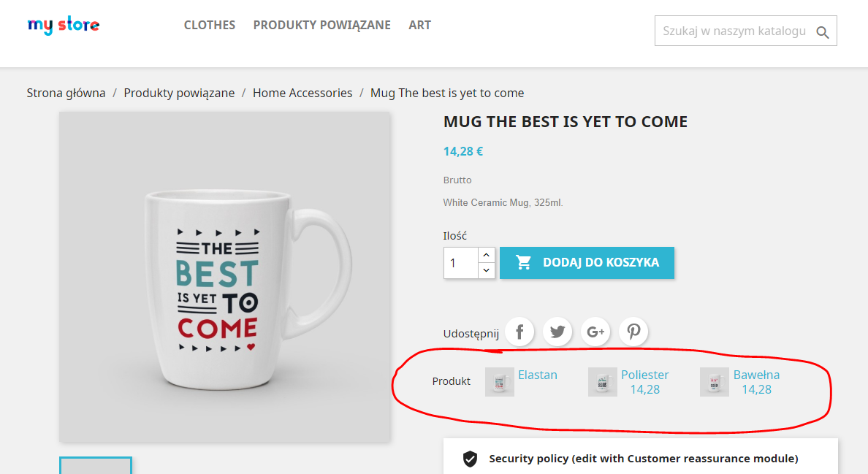Add mug with Dodaj do koszyka
The height and width of the screenshot is (474, 868).
pos(587,263)
